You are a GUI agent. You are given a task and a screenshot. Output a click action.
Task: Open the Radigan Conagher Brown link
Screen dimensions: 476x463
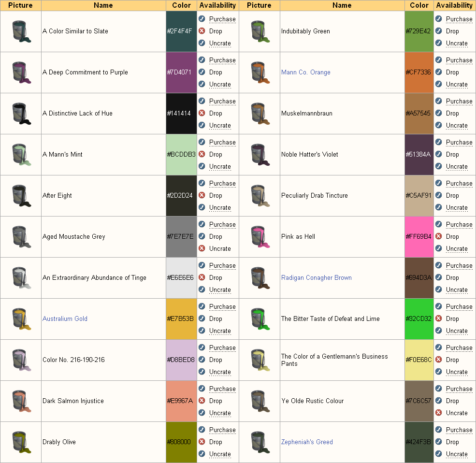coord(316,278)
